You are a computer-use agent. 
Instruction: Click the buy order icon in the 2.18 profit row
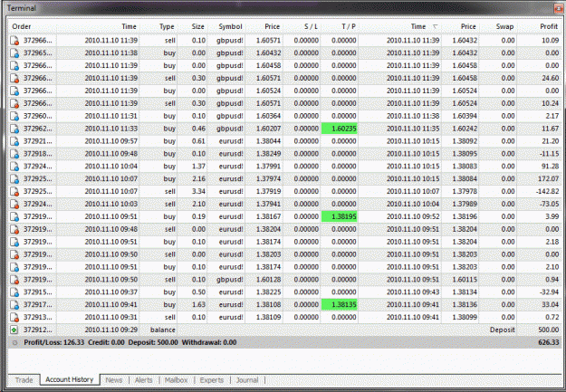click(14, 242)
